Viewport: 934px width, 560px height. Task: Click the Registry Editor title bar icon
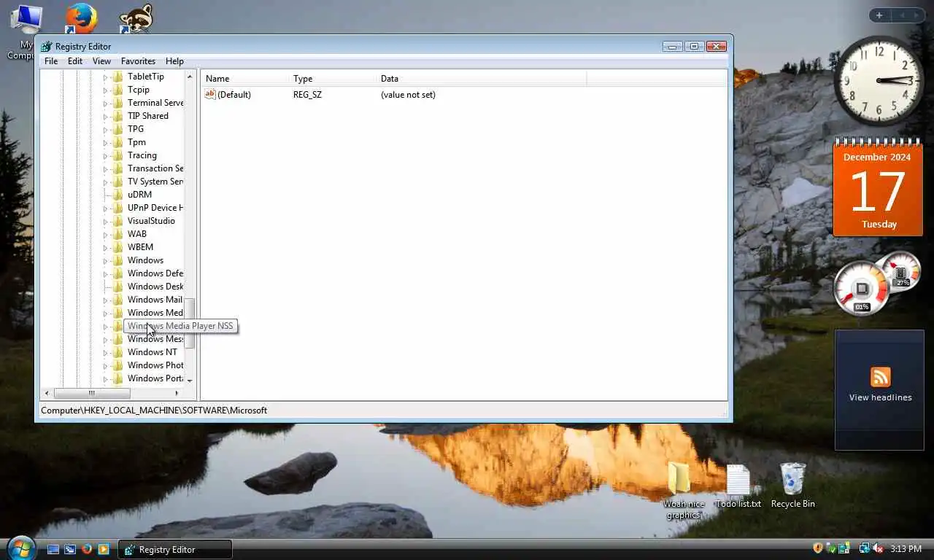(x=47, y=47)
